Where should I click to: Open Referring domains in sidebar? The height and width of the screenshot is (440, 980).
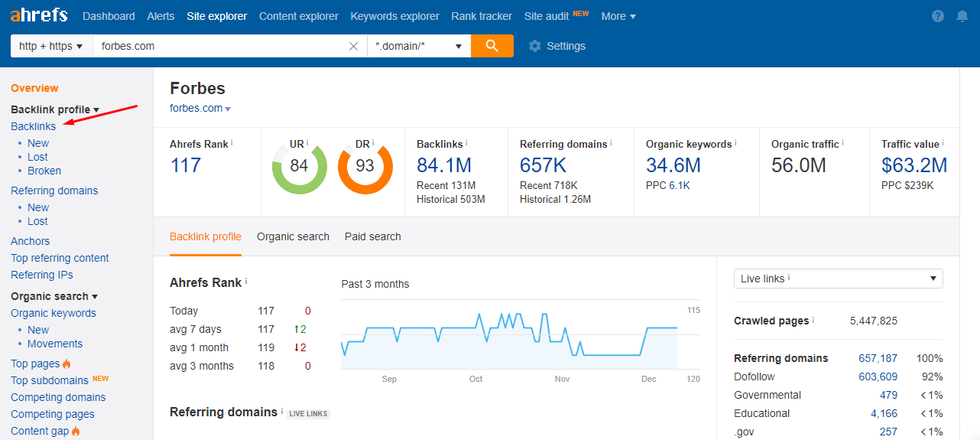pyautogui.click(x=54, y=191)
